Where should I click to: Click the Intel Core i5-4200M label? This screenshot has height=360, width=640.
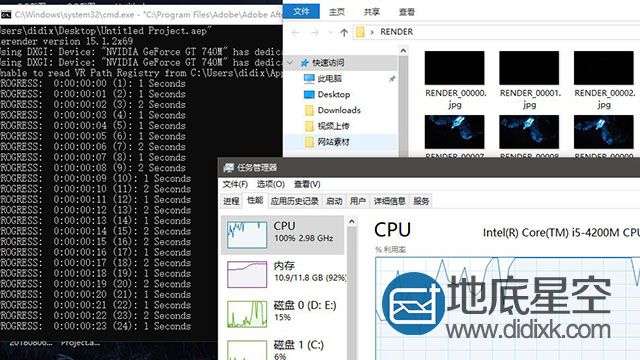(x=561, y=233)
